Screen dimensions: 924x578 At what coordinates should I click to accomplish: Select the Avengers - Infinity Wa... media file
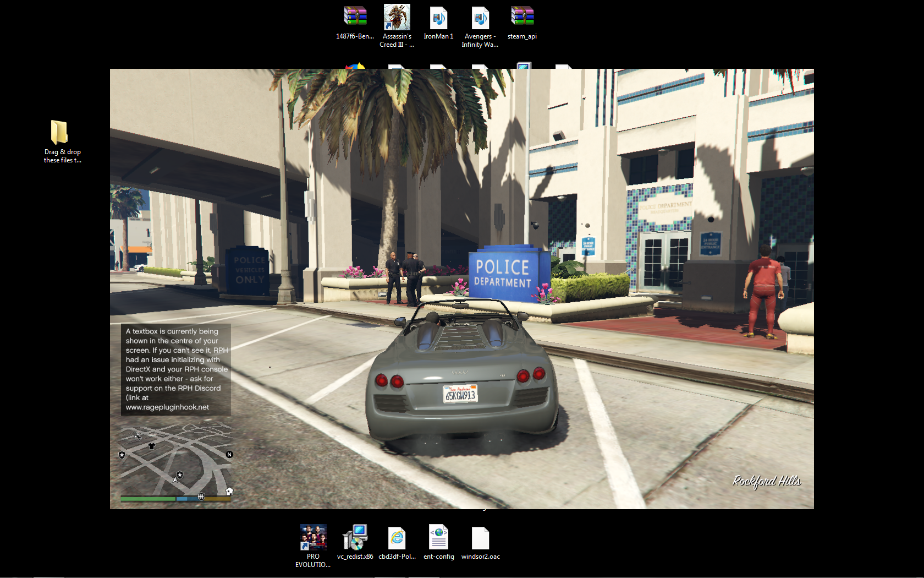(x=480, y=26)
